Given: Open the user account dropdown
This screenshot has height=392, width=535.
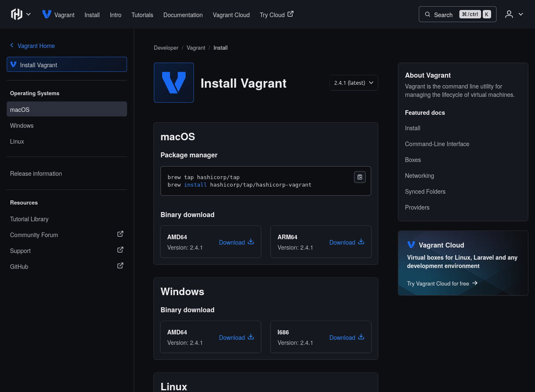Looking at the screenshot, I should pyautogui.click(x=514, y=14).
